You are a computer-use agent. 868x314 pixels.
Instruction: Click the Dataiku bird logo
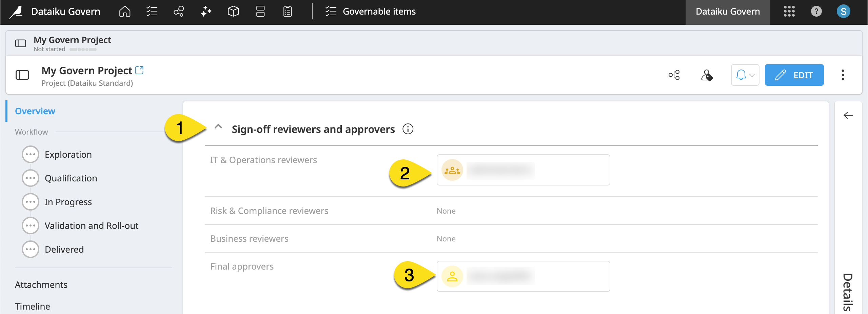click(x=16, y=12)
